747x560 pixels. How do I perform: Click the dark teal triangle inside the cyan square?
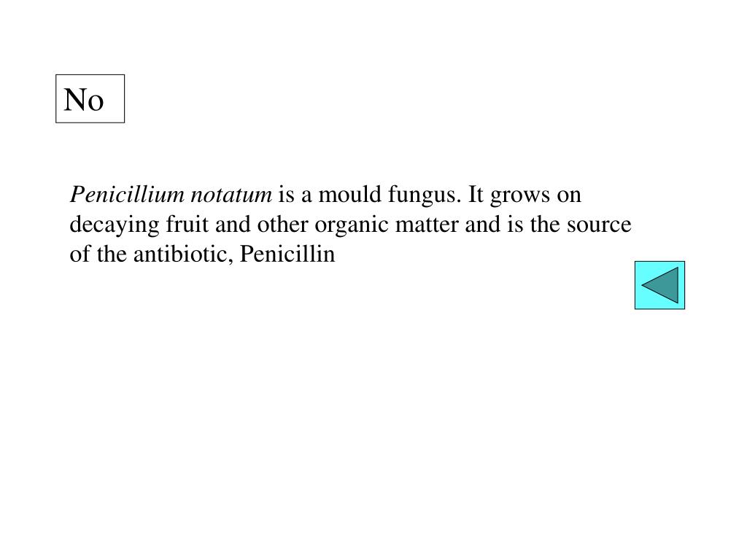[660, 285]
